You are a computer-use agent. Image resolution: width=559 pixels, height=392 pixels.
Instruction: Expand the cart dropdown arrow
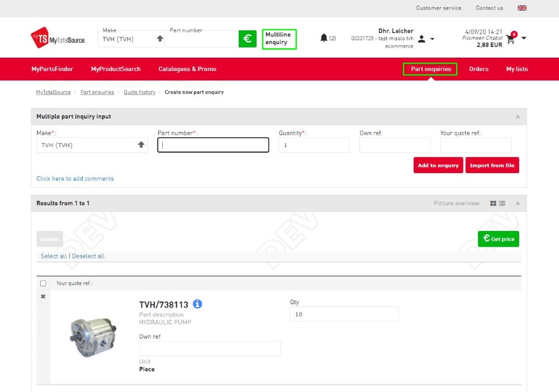tap(524, 38)
